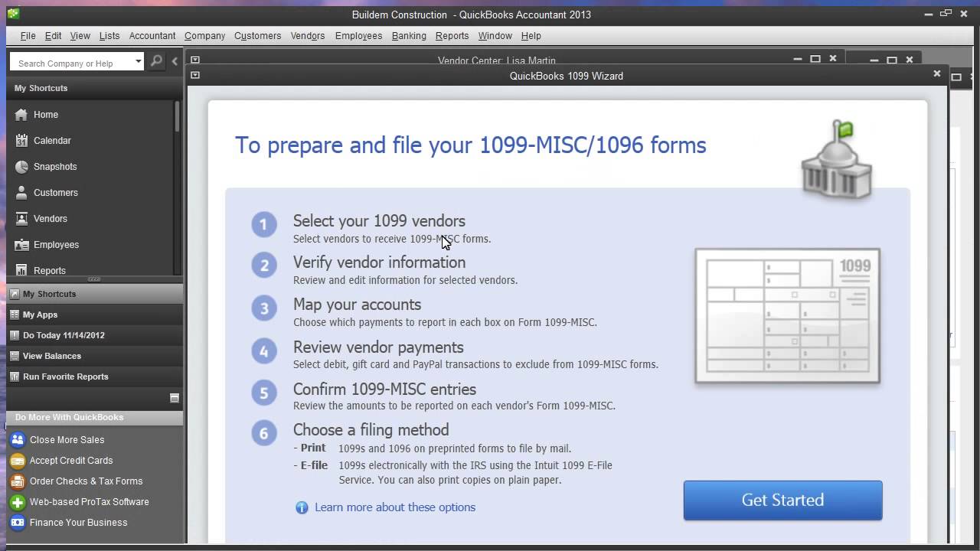Click the search magnifier icon
Viewport: 980px width, 551px height.
(156, 61)
